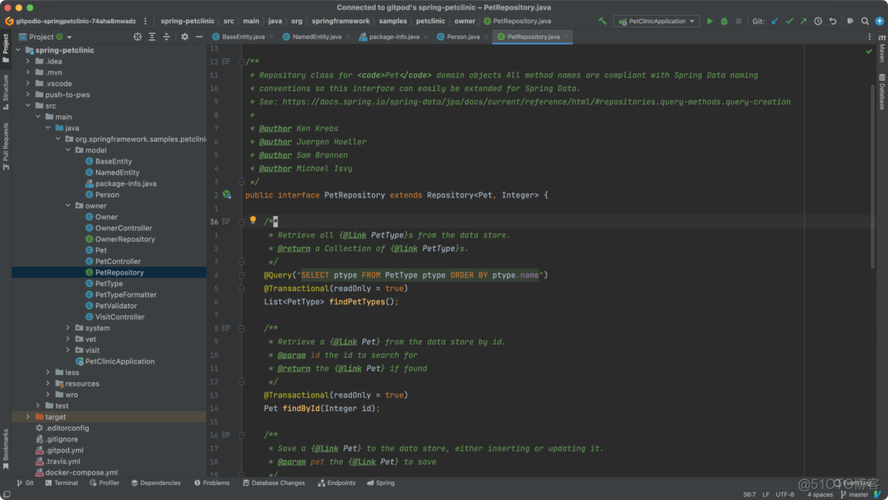The image size is (888, 500).
Task: Open Structure tool window
Action: pos(6,92)
